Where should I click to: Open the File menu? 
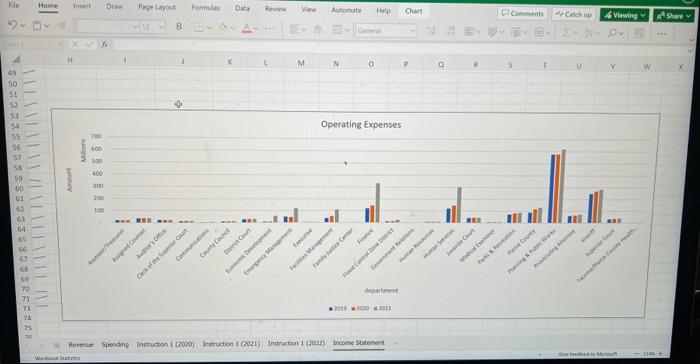(x=14, y=5)
